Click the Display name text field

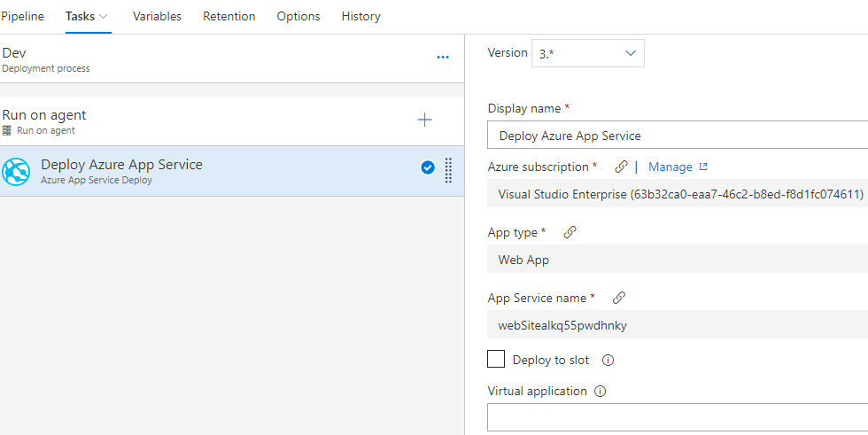click(x=678, y=136)
